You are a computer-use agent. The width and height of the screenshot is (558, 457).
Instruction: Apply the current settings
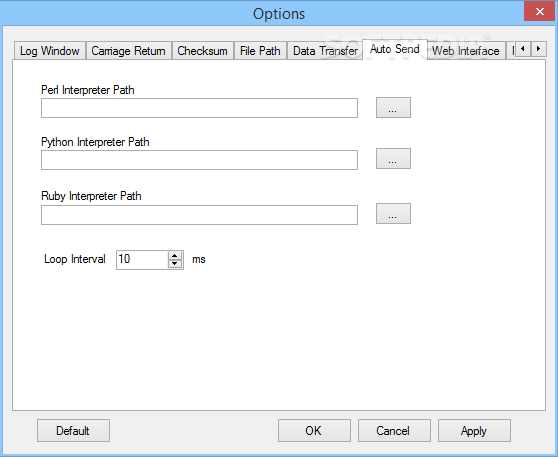point(474,431)
